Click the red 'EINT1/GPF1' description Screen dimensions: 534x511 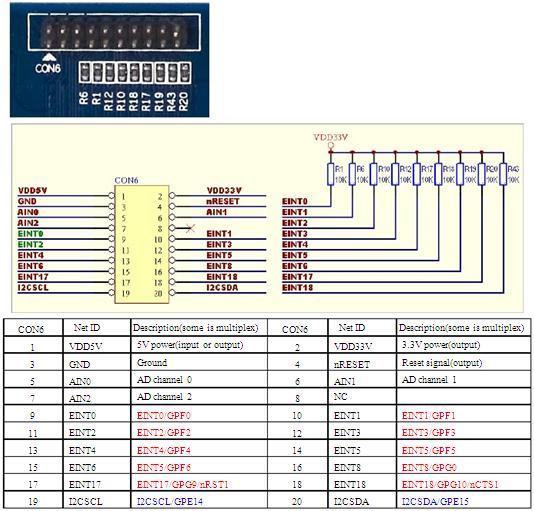[428, 415]
